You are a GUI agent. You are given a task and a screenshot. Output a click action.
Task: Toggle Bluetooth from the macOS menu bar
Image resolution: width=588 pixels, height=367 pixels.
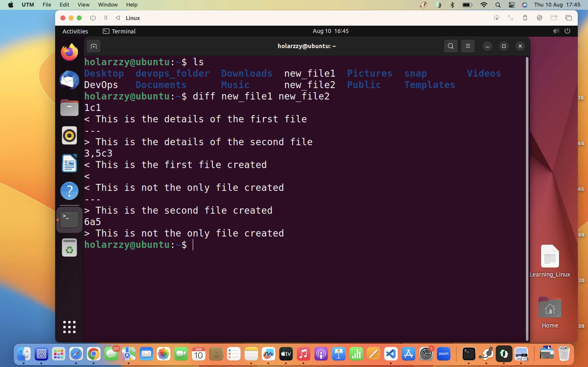point(452,5)
